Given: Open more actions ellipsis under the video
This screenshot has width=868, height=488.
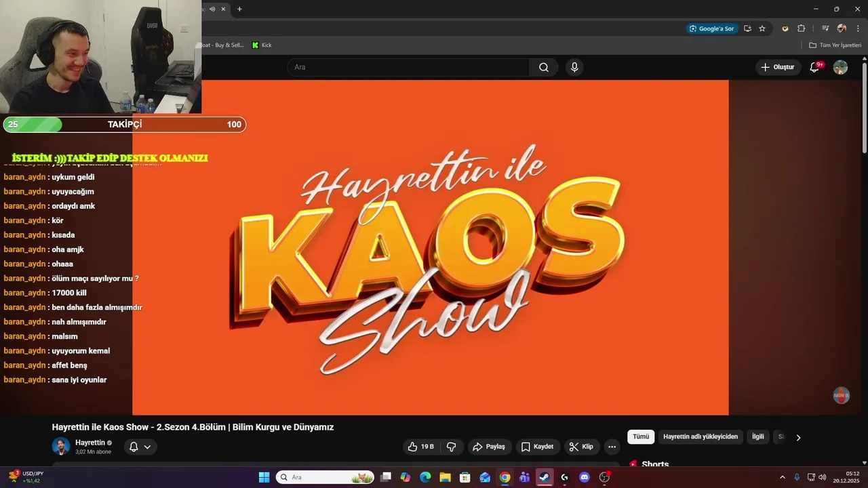Looking at the screenshot, I should point(612,447).
